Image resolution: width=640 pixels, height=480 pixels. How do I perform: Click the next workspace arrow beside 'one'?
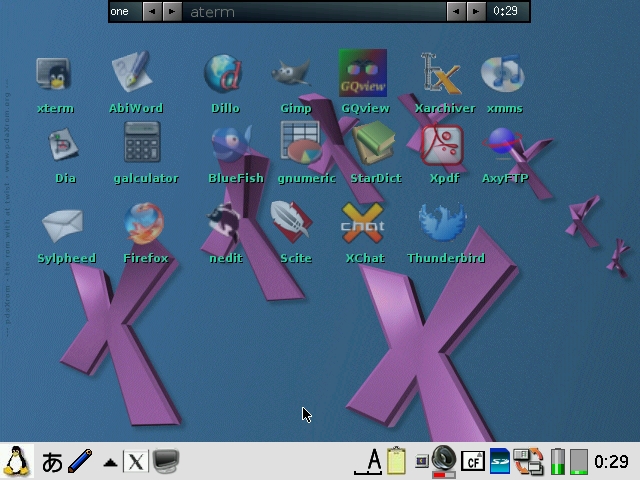[x=172, y=12]
